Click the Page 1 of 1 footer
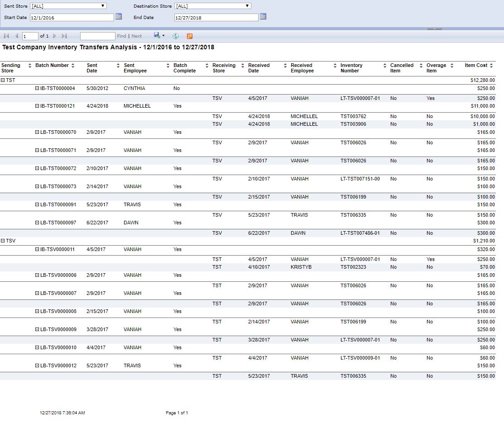 (177, 413)
